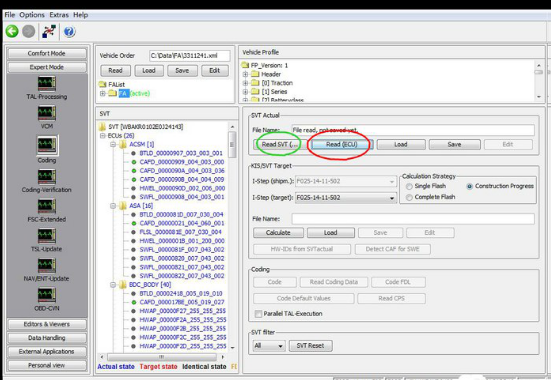Click Save in SVT Actual section
The width and height of the screenshot is (551, 380).
(x=454, y=144)
